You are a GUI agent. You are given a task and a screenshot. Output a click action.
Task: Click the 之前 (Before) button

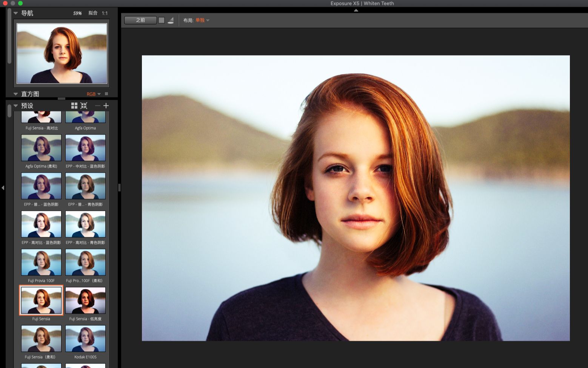[x=140, y=20]
